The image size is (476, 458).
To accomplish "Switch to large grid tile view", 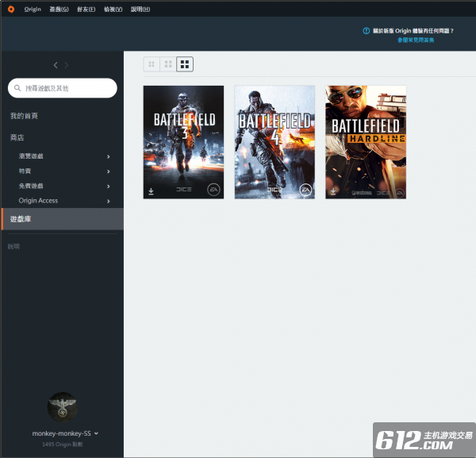I will tap(185, 64).
